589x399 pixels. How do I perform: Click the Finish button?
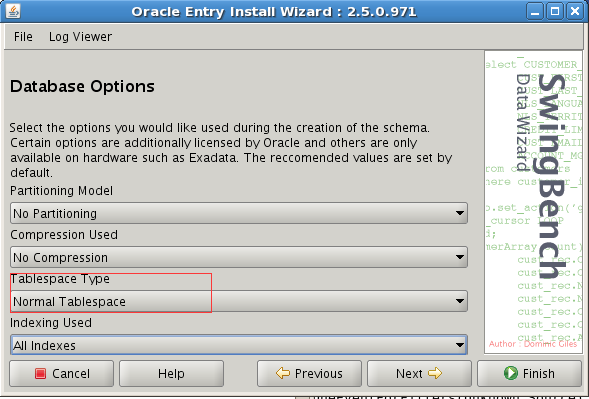(x=529, y=373)
